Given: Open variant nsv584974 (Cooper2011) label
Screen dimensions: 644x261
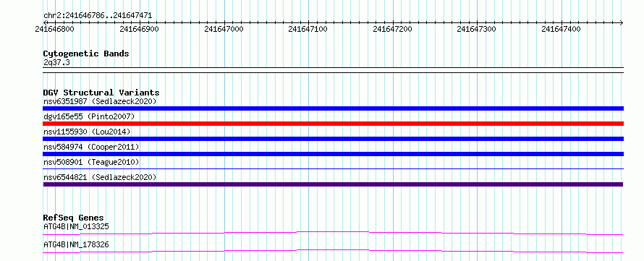Looking at the screenshot, I should point(91,147).
